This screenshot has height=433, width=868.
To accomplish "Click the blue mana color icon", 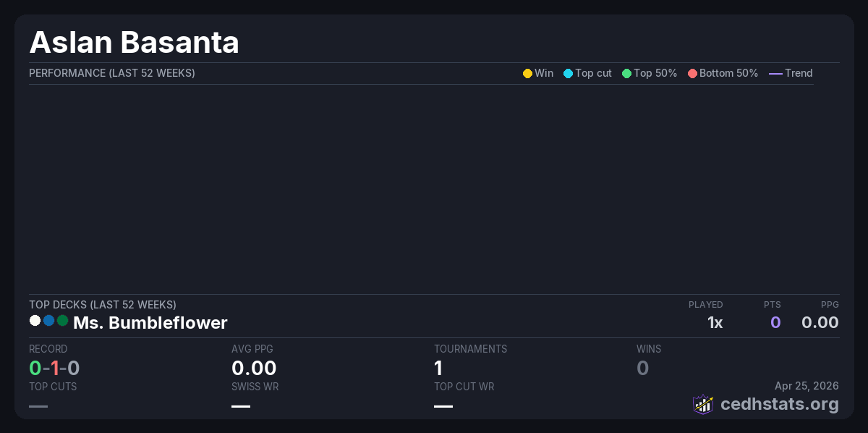I will coord(48,320).
